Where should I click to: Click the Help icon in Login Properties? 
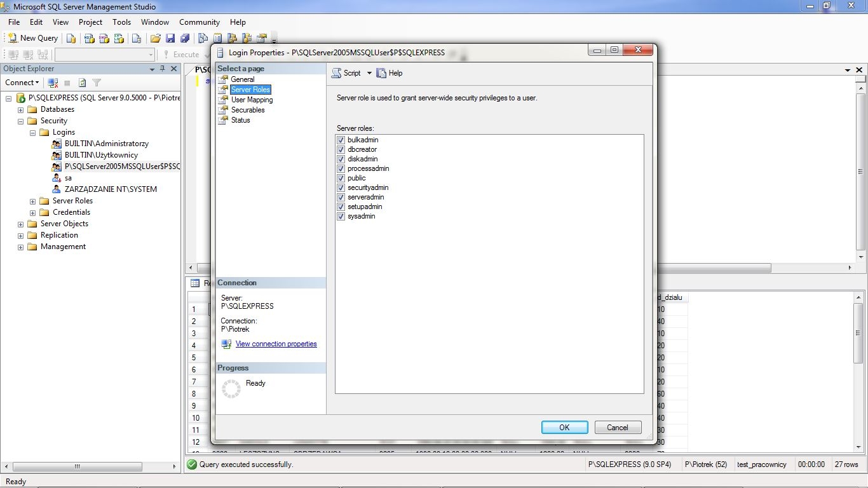pos(381,73)
